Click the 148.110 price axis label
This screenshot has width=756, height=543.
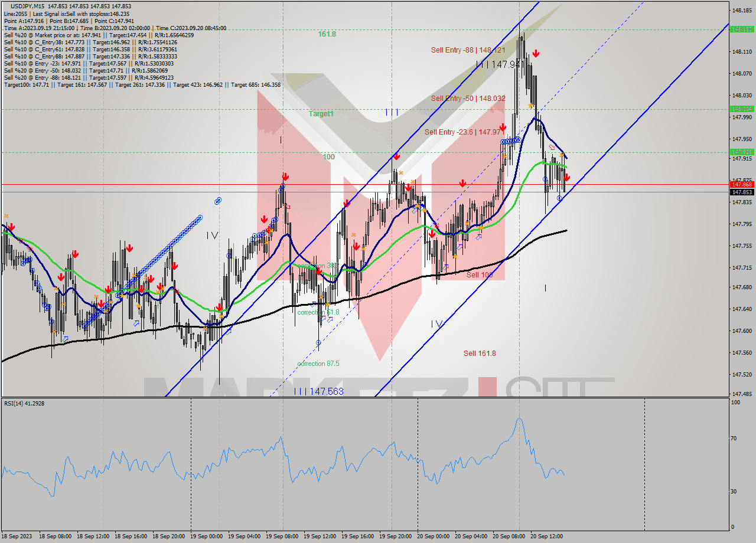tap(742, 52)
